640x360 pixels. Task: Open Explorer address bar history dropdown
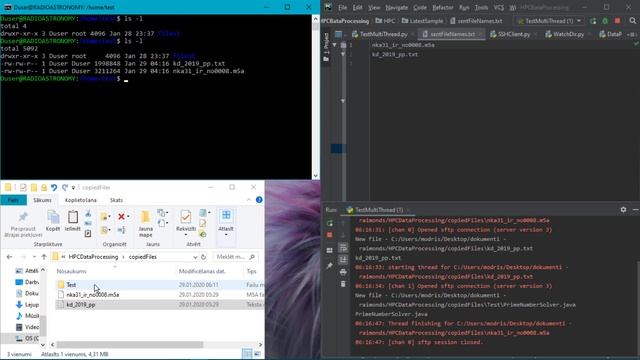[195, 257]
